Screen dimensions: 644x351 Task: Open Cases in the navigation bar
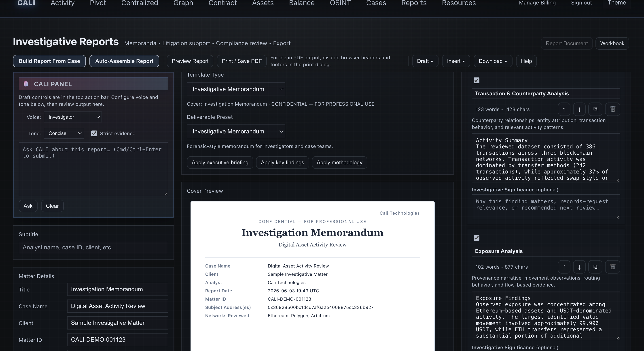[376, 3]
